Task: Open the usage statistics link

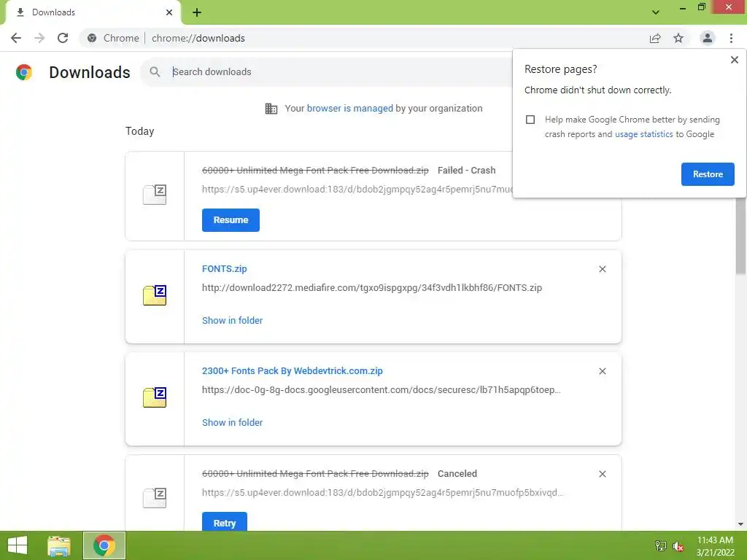Action: [x=643, y=134]
